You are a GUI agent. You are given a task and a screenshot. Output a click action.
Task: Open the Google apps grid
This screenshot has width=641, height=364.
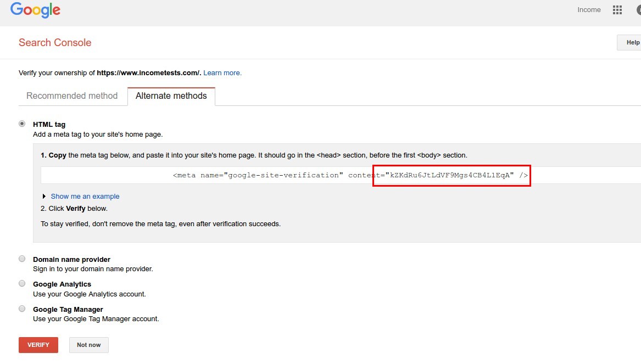[x=617, y=10]
